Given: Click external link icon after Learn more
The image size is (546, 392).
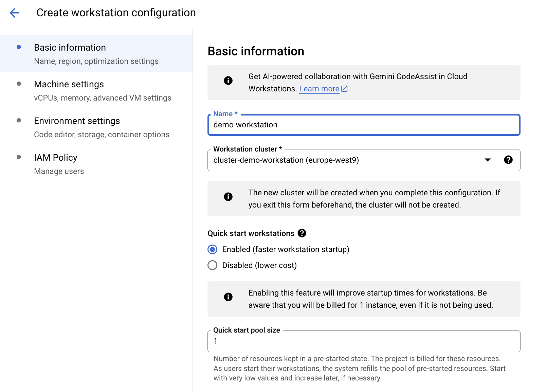Looking at the screenshot, I should coord(344,89).
